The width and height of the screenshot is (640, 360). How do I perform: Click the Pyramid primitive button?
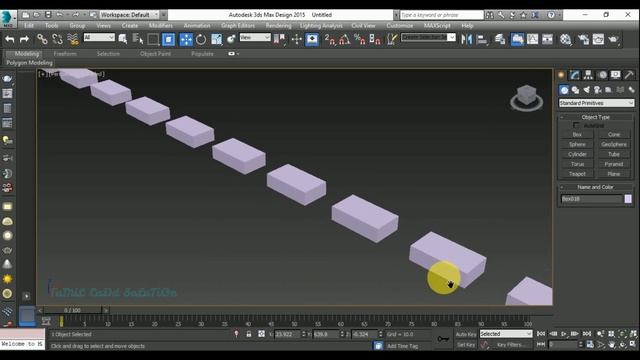tap(613, 164)
